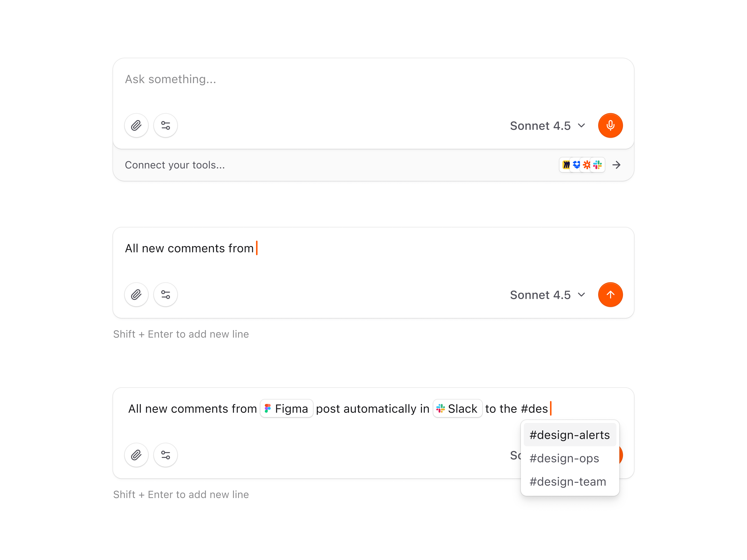The height and width of the screenshot is (560, 747).
Task: Toggle the tune settings control in bottom composer
Action: (165, 455)
